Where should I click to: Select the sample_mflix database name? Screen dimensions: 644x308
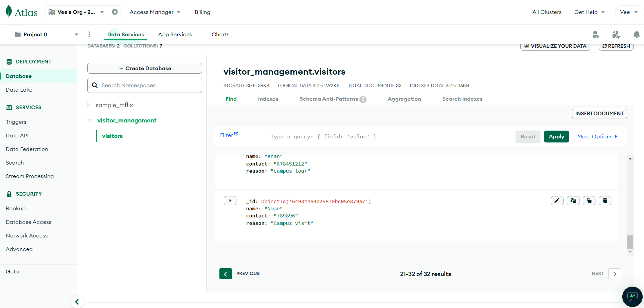pyautogui.click(x=114, y=105)
